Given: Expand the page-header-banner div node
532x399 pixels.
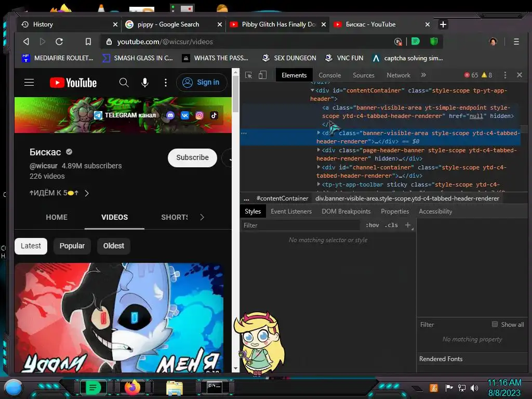Looking at the screenshot, I should [318, 150].
